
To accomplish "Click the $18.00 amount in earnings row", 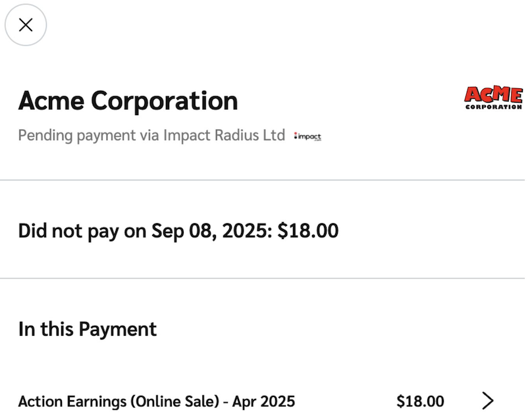I will (420, 401).
